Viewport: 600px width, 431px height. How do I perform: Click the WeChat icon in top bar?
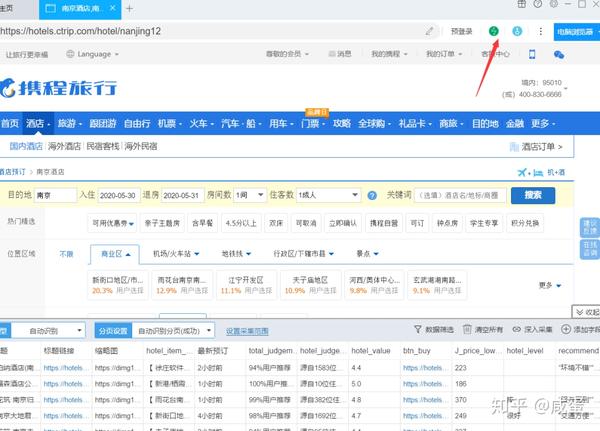pyautogui.click(x=559, y=54)
